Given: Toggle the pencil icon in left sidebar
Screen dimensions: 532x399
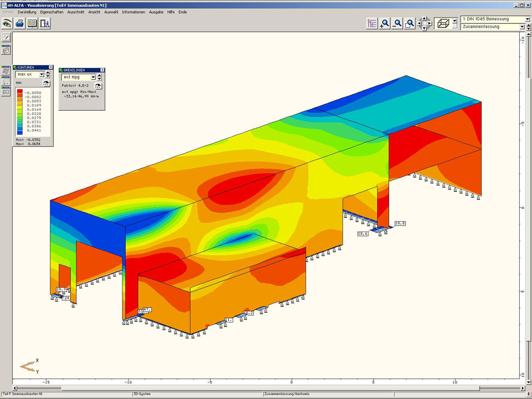Looking at the screenshot, I should click(x=6, y=37).
